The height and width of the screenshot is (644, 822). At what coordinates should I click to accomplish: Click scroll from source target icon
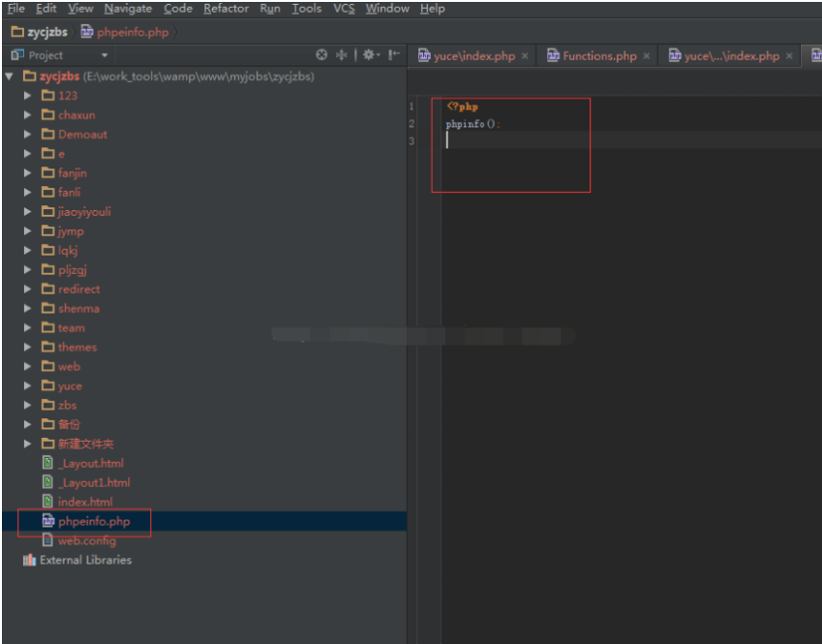321,54
